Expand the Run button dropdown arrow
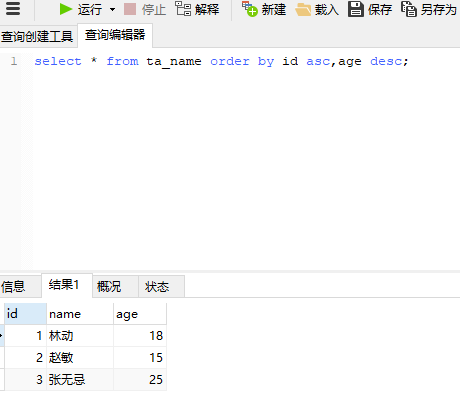The height and width of the screenshot is (404, 460). (x=113, y=9)
